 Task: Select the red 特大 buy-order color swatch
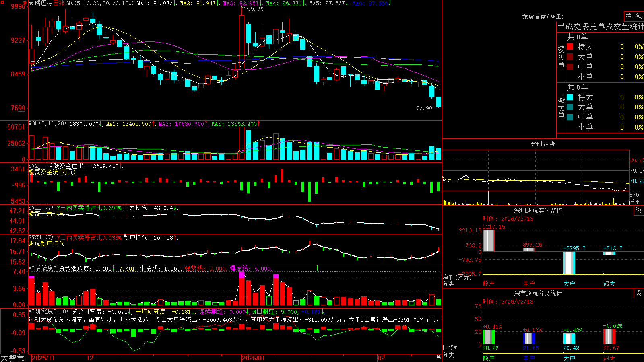pos(570,47)
